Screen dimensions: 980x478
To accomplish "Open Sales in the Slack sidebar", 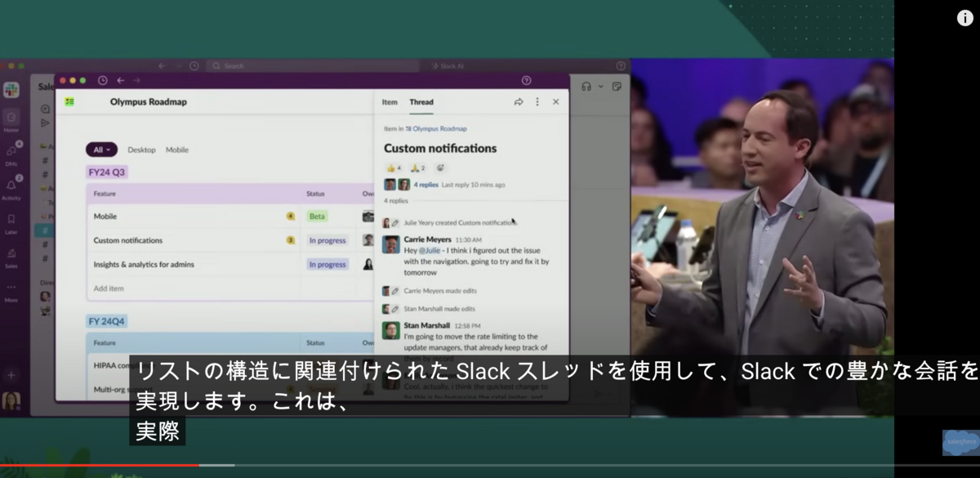I will tap(11, 257).
